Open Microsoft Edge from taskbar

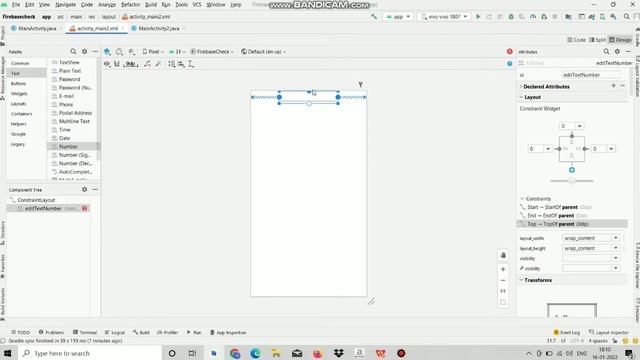pos(255,353)
